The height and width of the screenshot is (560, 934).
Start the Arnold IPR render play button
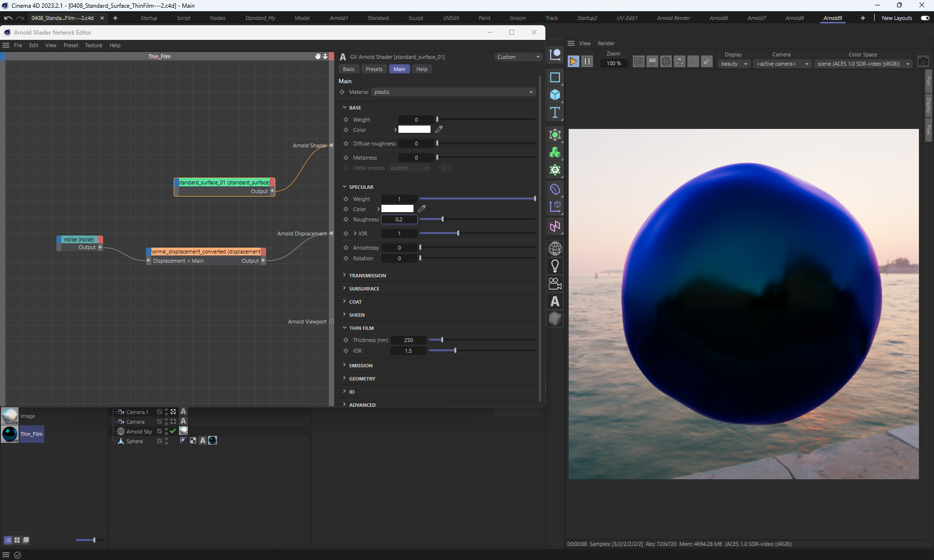[573, 61]
